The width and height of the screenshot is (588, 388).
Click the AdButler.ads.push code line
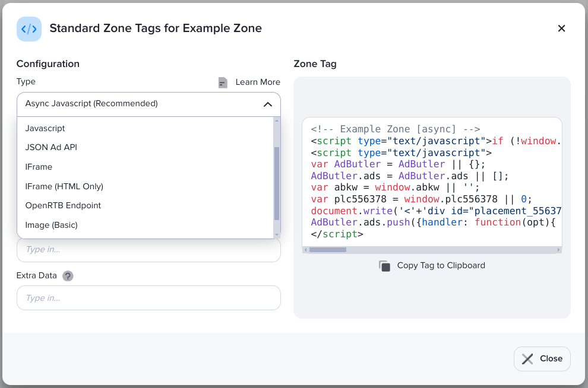pyautogui.click(x=433, y=222)
